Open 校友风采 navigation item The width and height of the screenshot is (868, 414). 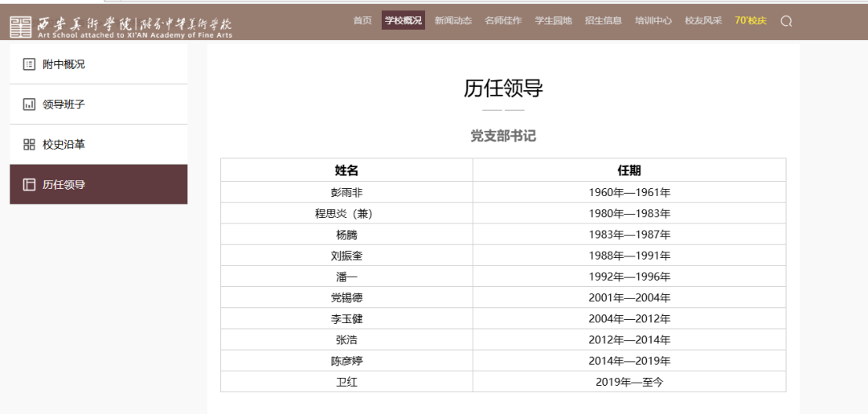703,20
